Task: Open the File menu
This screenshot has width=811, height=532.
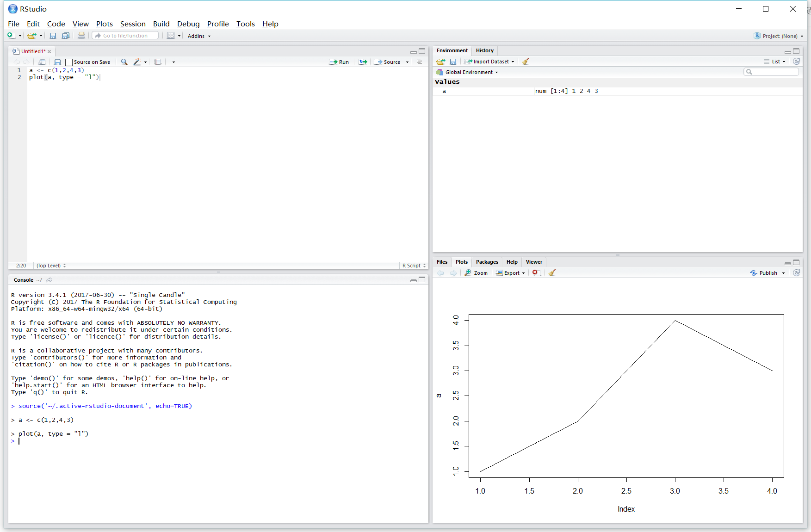Action: click(x=13, y=24)
